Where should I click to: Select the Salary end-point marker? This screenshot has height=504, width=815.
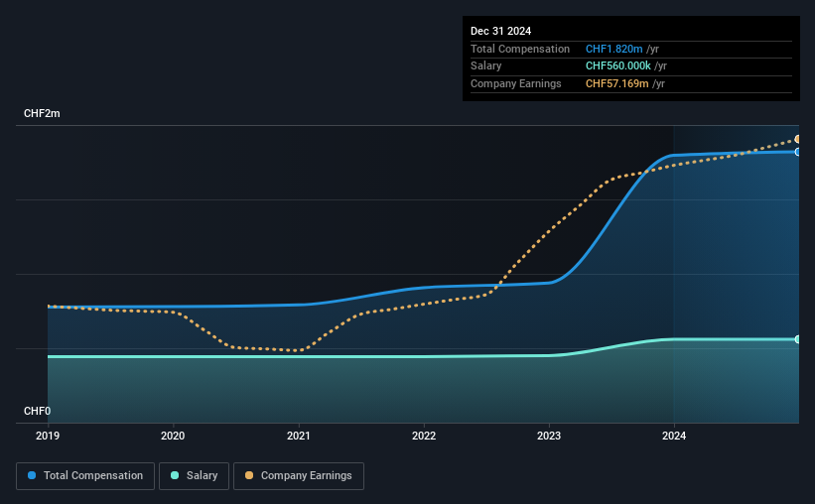(x=797, y=339)
